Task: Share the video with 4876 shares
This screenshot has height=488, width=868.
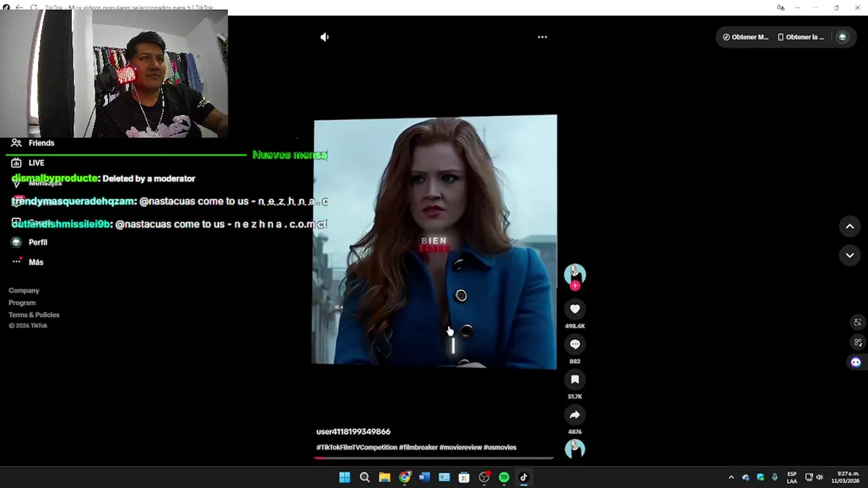Action: coord(575,415)
